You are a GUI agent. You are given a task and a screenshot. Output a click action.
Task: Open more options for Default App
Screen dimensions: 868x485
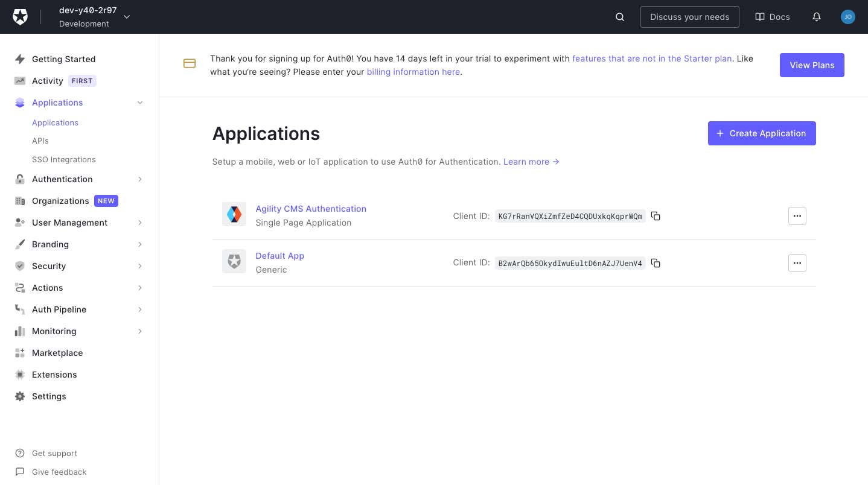coord(797,263)
